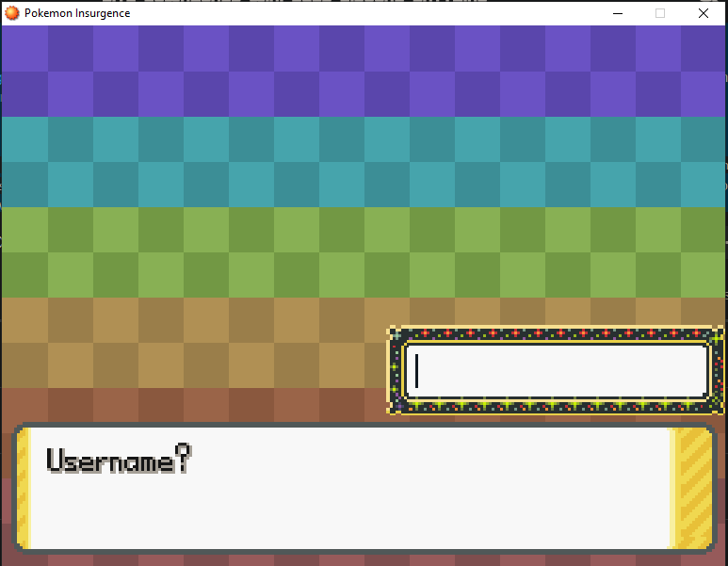Minimize the Pokemon Insurgence window
The image size is (728, 566).
[x=618, y=13]
